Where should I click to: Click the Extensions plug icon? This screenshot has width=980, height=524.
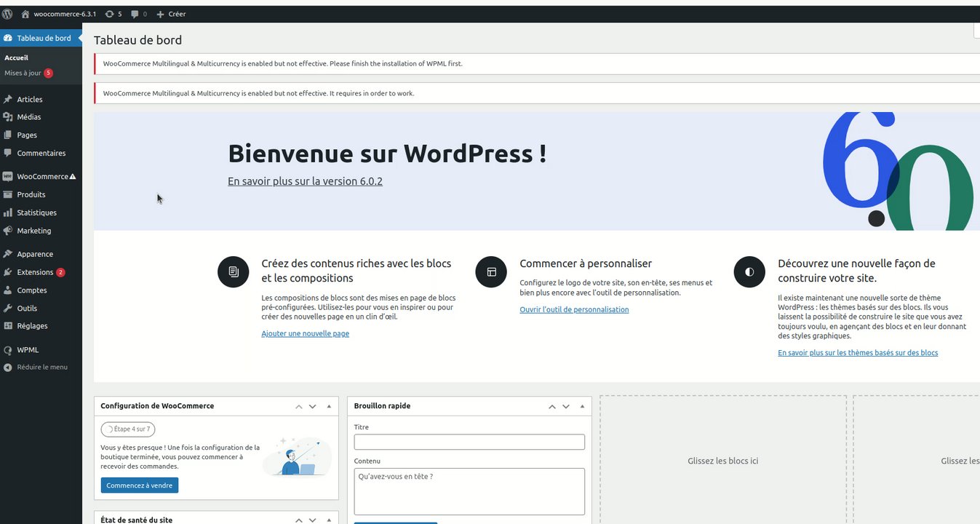pos(8,272)
